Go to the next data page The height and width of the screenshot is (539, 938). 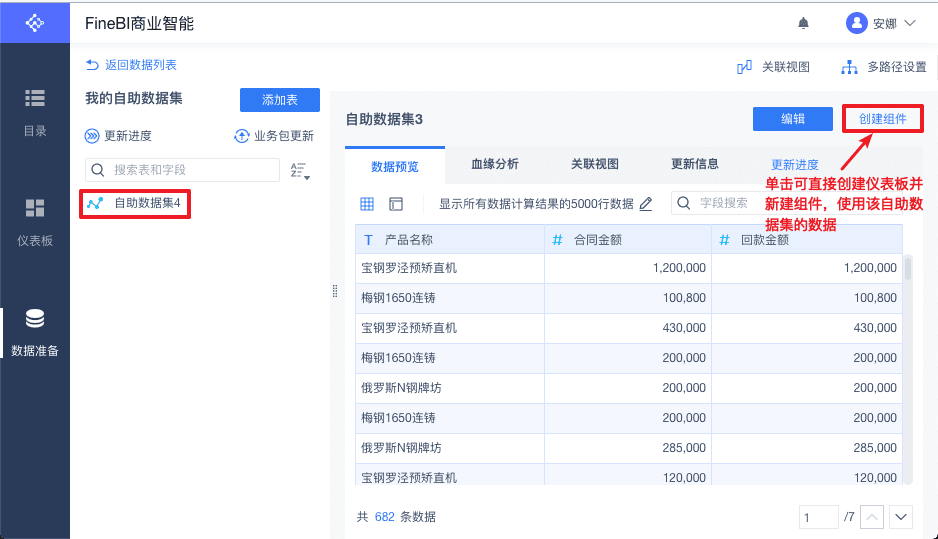pyautogui.click(x=901, y=517)
